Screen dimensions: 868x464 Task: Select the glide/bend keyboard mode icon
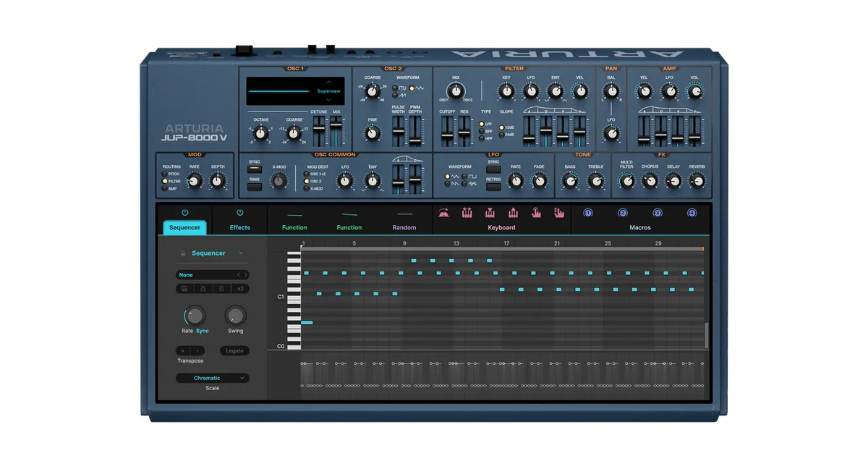click(445, 212)
